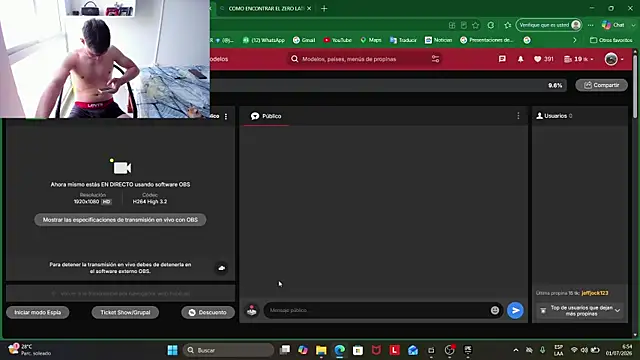Start spy mode with Iniciar modo Espía
Screen dimensions: 640x360
[x=38, y=312]
